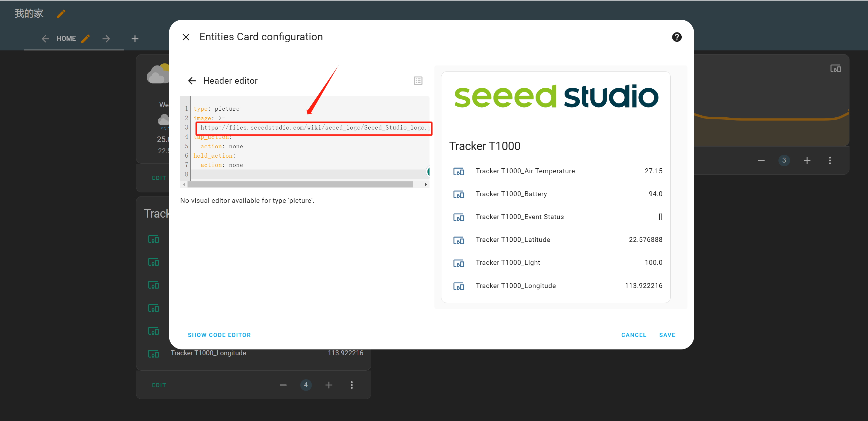868x421 pixels.
Task: Increase tracker card position plus icon
Action: pyautogui.click(x=329, y=385)
